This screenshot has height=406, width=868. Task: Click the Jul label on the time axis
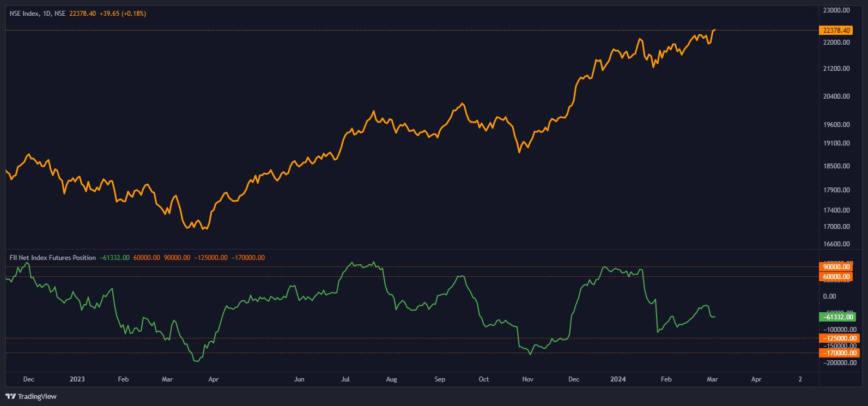pos(345,379)
